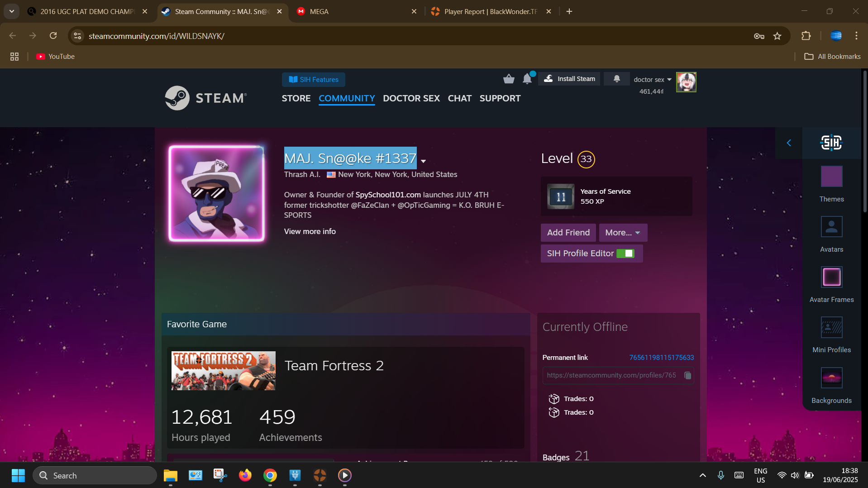Open the Chrome three-dot menu
This screenshot has width=868, height=488.
(x=856, y=36)
